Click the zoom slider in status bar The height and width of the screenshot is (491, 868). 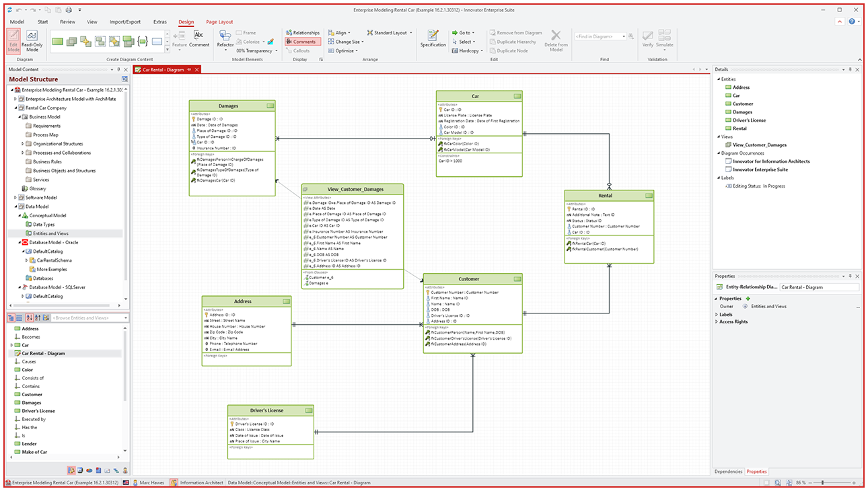[822, 483]
